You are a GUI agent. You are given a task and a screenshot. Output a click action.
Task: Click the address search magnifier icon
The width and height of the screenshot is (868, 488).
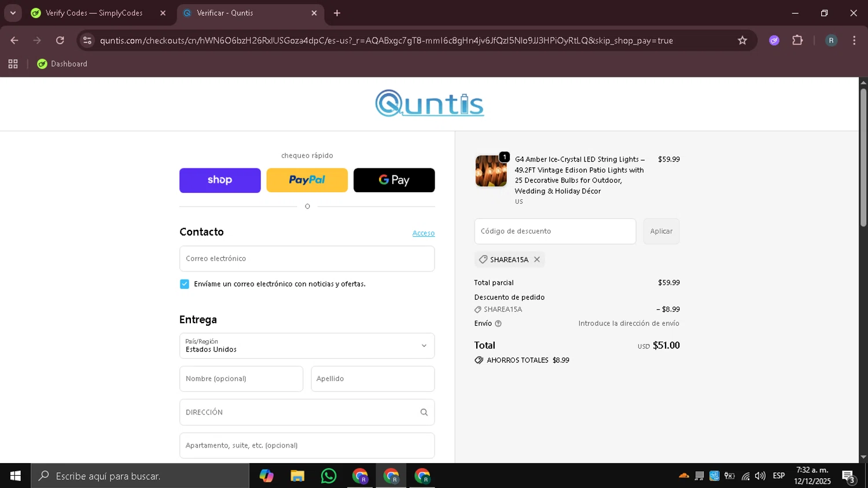(424, 412)
